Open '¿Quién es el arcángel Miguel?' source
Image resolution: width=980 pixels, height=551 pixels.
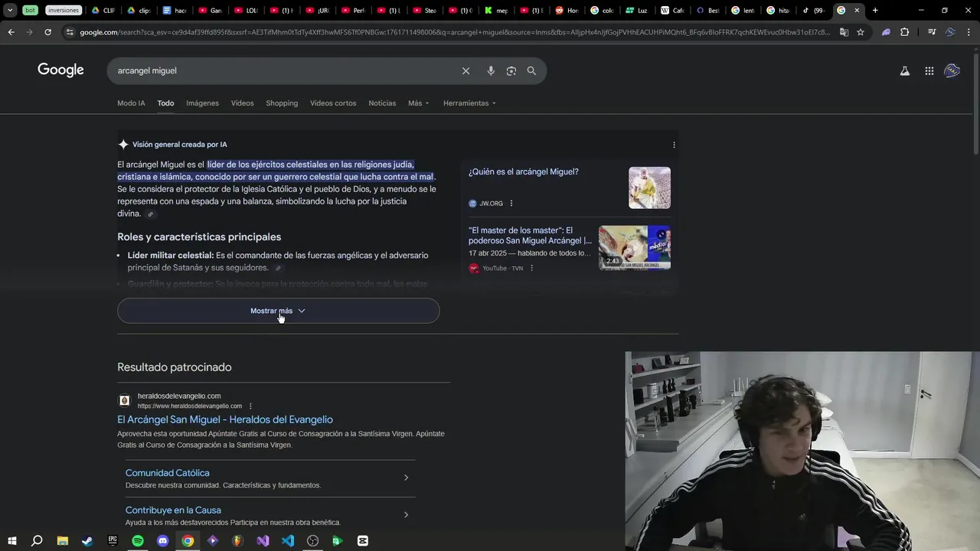[x=524, y=172]
